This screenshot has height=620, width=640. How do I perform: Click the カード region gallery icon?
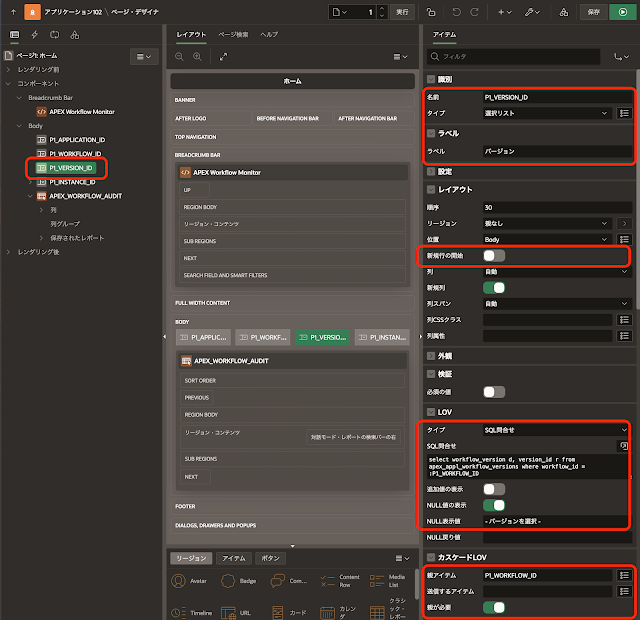point(278,613)
